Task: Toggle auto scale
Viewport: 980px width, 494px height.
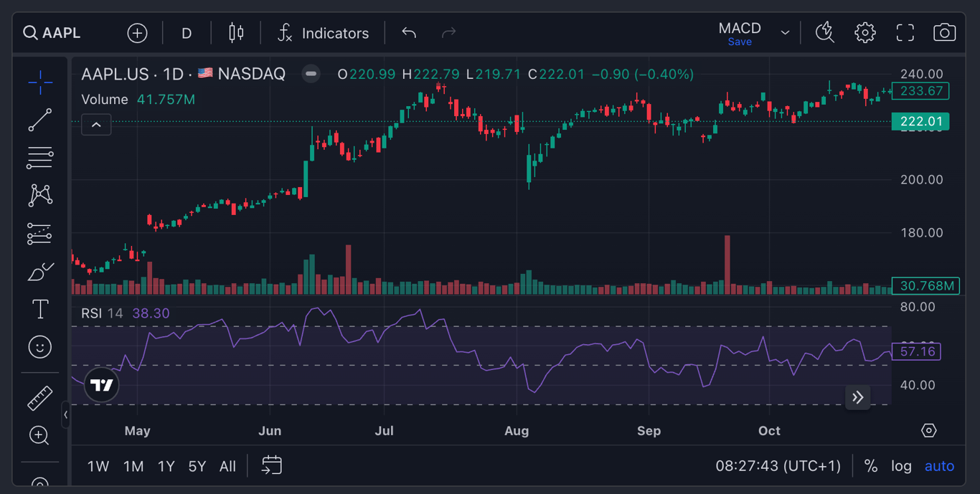Action: (939, 466)
